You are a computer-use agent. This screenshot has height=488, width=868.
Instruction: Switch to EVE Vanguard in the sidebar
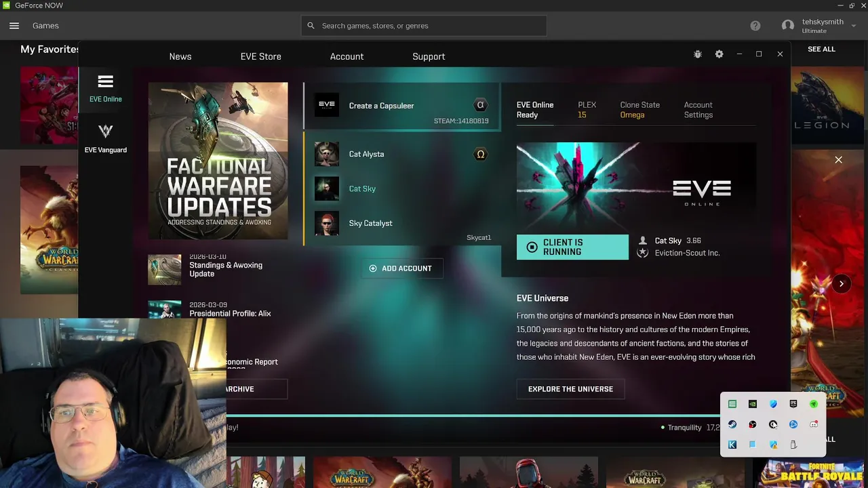tap(106, 139)
